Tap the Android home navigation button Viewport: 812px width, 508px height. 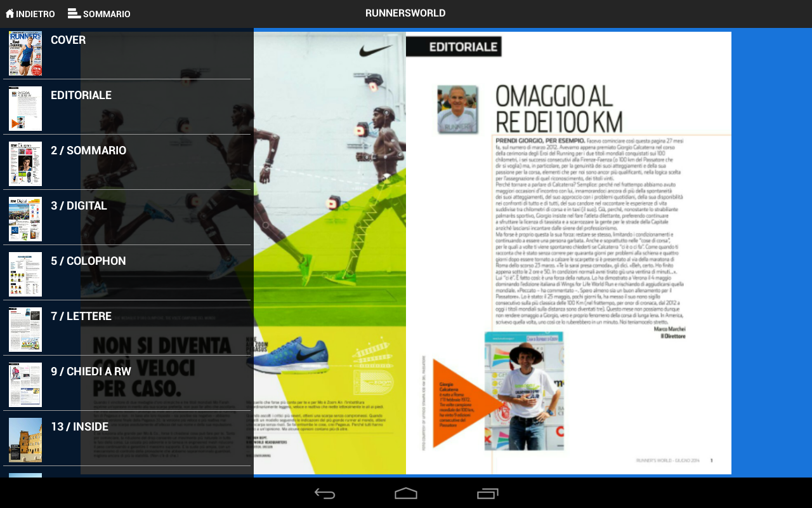tap(406, 493)
